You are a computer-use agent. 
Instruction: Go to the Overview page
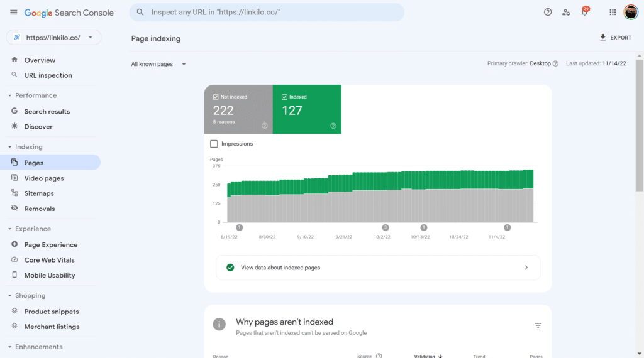40,60
